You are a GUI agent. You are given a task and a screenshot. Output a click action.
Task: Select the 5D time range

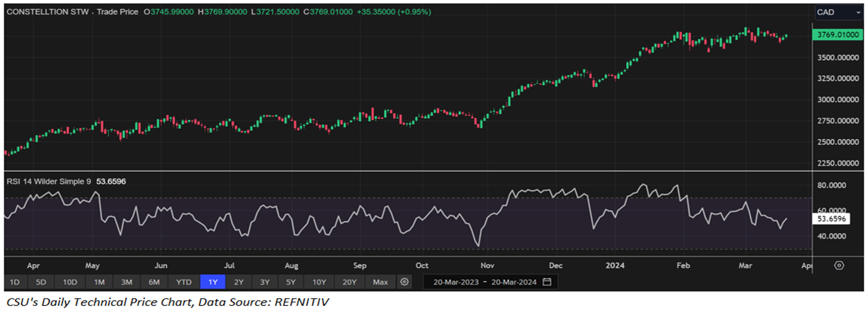[x=41, y=282]
